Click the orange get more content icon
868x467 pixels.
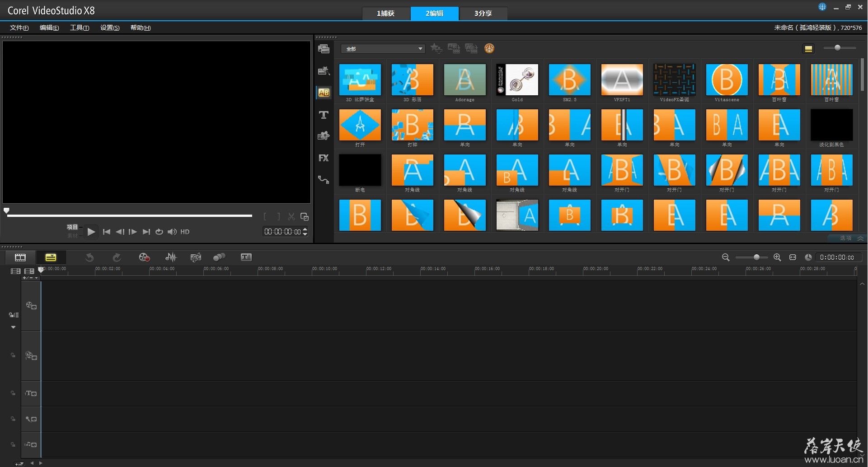pyautogui.click(x=489, y=48)
